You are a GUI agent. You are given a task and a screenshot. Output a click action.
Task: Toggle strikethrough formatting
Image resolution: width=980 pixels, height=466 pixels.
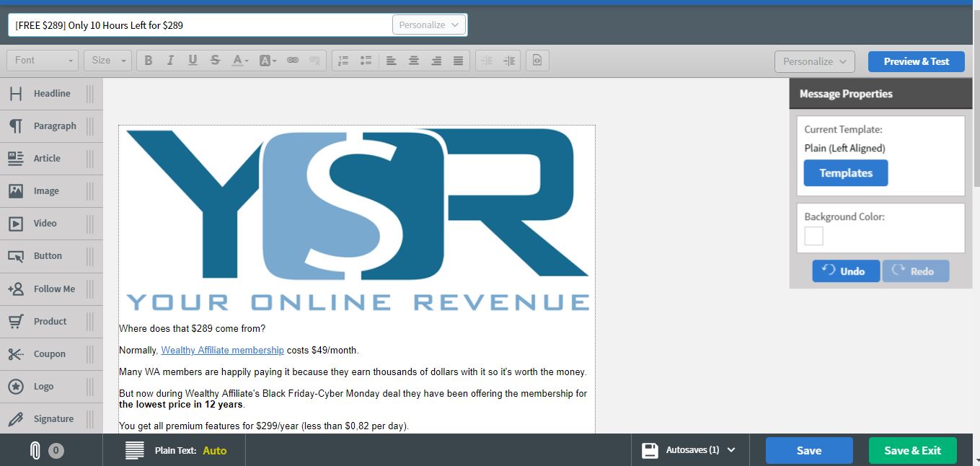click(x=215, y=61)
